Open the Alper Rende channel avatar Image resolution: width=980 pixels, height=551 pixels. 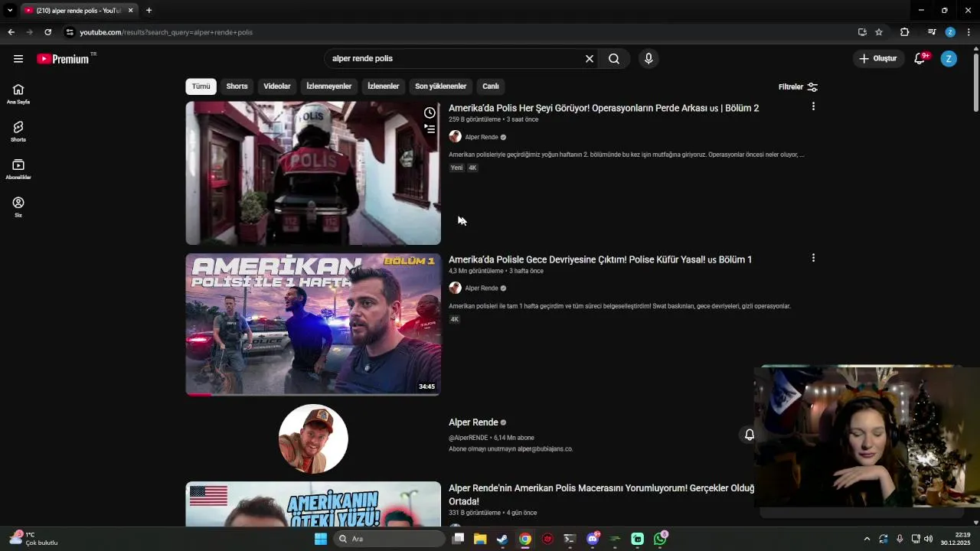click(x=313, y=439)
